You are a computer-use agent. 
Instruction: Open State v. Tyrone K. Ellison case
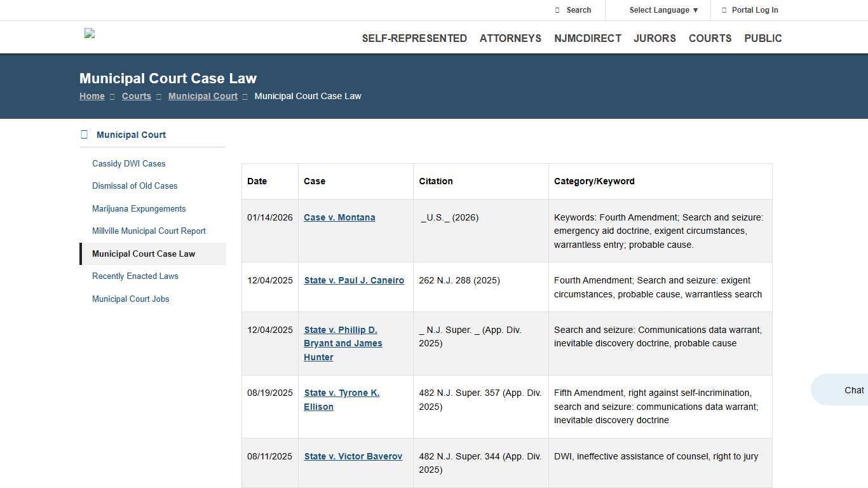(341, 400)
